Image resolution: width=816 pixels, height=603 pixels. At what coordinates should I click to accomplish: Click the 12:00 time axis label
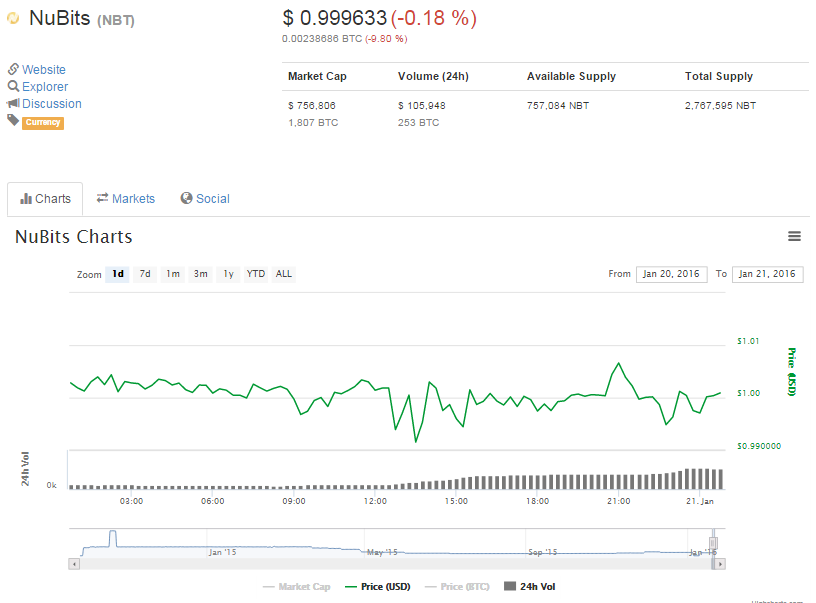(375, 501)
